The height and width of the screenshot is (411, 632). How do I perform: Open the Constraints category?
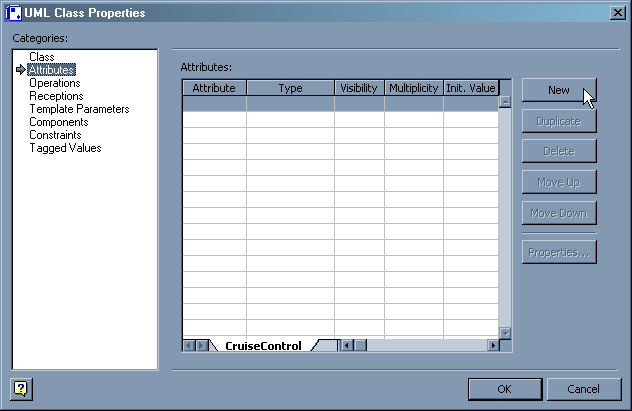click(55, 135)
